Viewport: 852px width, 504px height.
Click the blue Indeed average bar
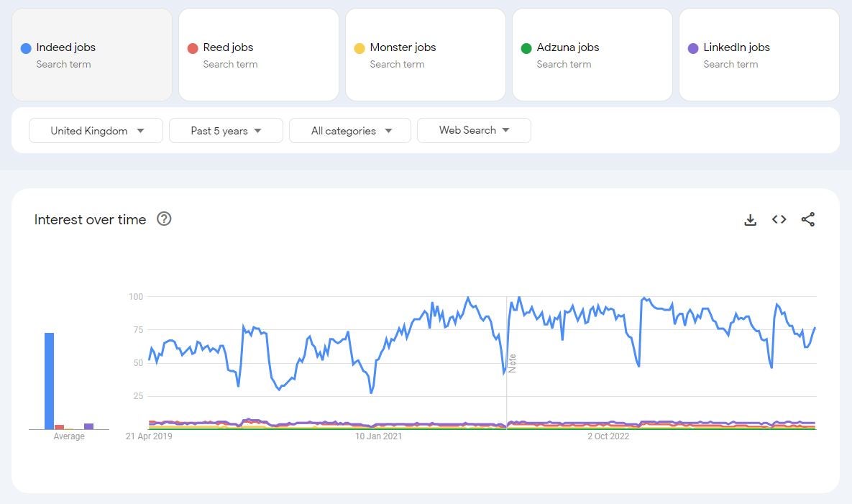coord(50,380)
